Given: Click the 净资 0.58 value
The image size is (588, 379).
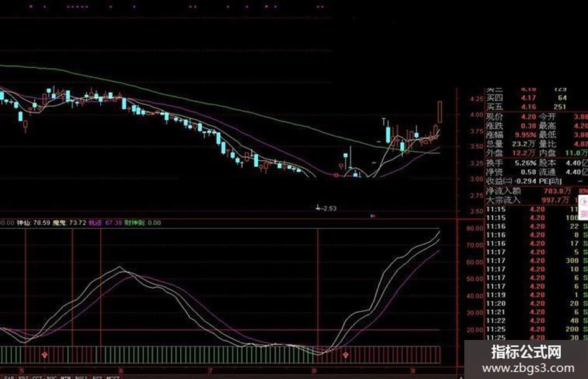Looking at the screenshot, I should pos(528,172).
